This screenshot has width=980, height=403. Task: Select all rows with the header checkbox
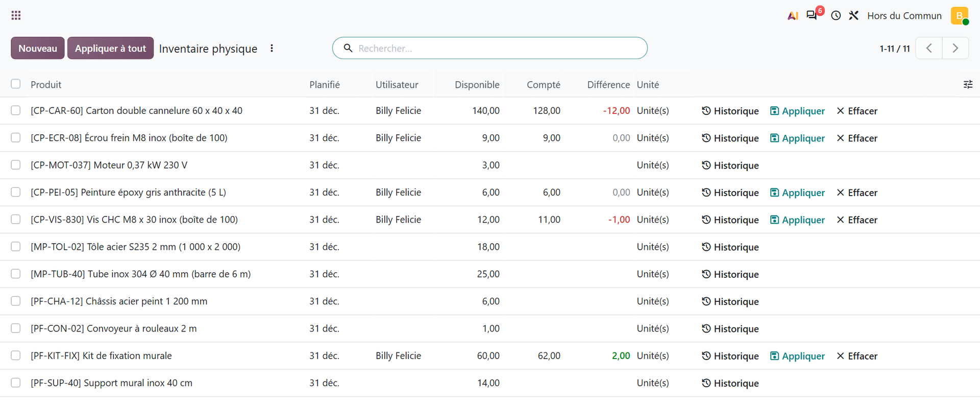[16, 84]
